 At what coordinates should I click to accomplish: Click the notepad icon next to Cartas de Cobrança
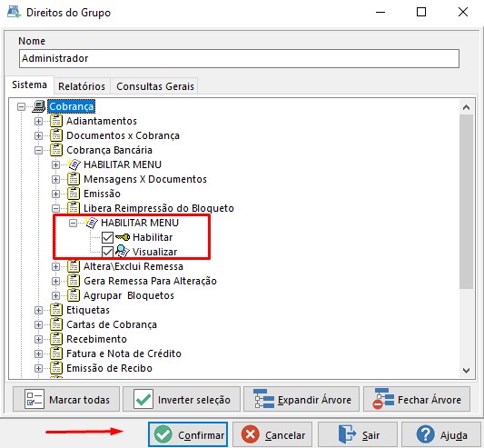[x=56, y=324]
